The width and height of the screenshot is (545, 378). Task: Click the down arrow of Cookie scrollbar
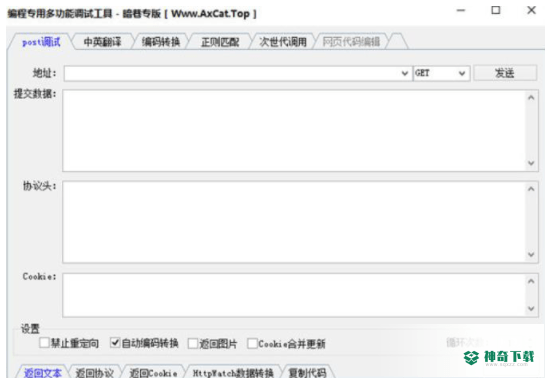[531, 309]
